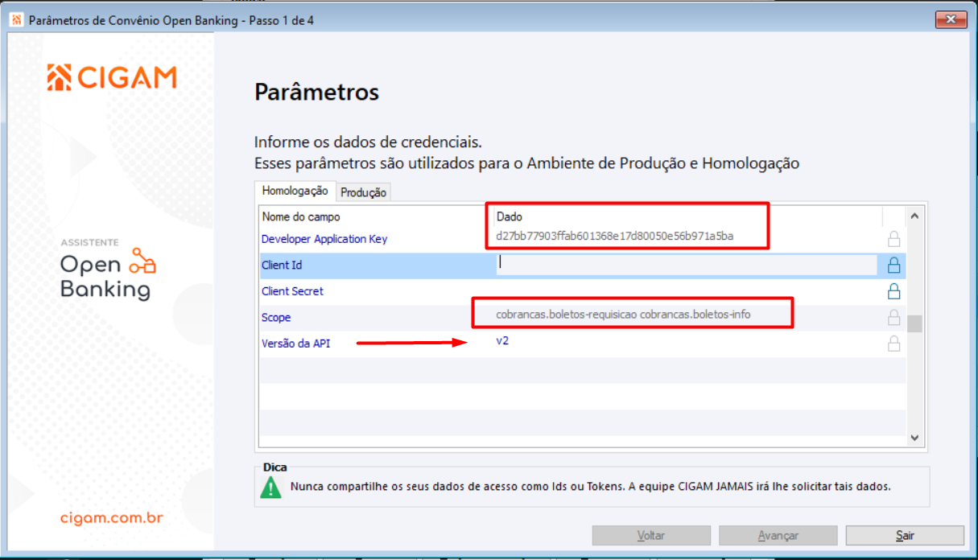Click the scroll up arrow of parameter list

914,216
